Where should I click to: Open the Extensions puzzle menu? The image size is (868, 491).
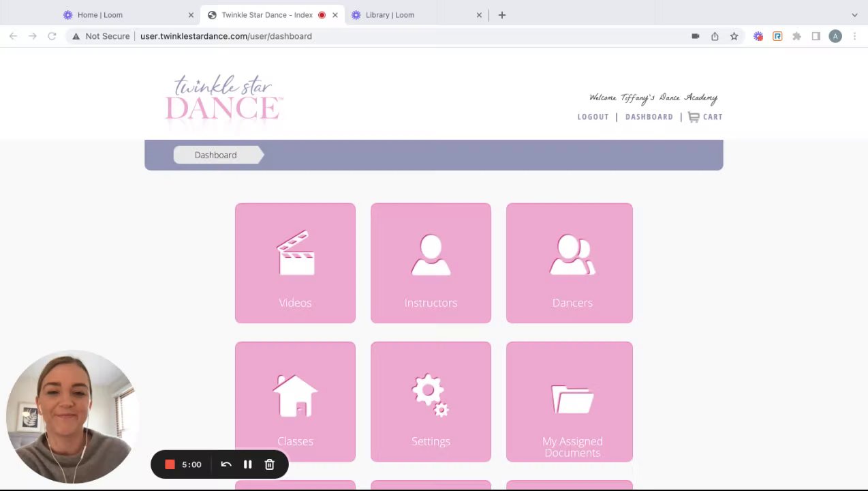[796, 36]
